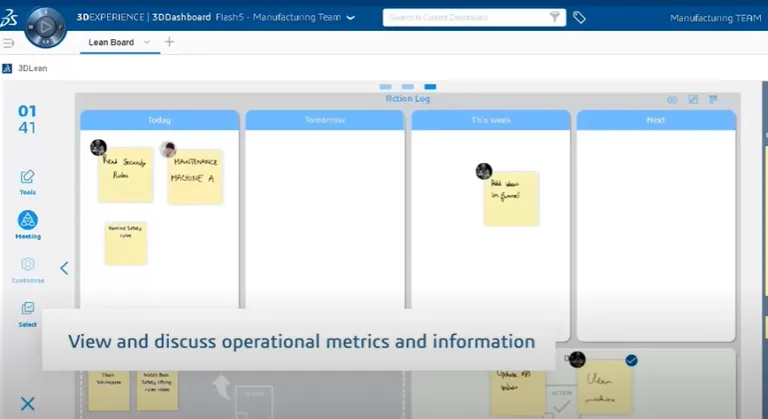Open the 3DEXPERIENCE compass
Image resolution: width=768 pixels, height=419 pixels.
pyautogui.click(x=45, y=27)
